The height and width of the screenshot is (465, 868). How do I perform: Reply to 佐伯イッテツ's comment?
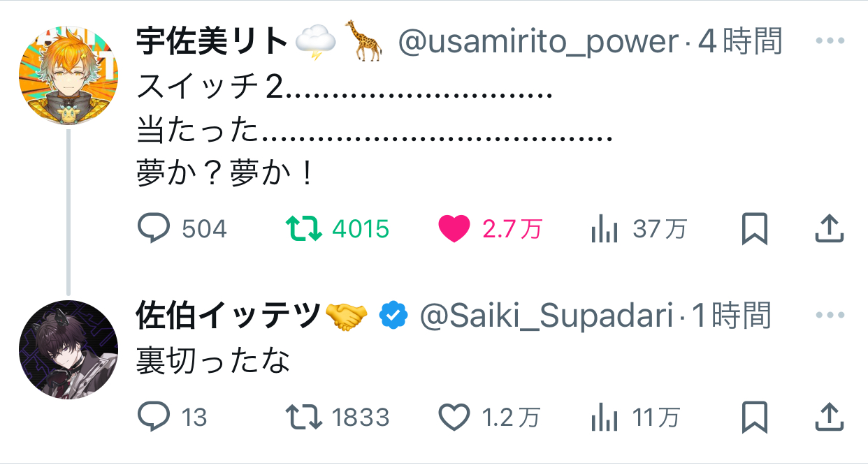pos(154,417)
